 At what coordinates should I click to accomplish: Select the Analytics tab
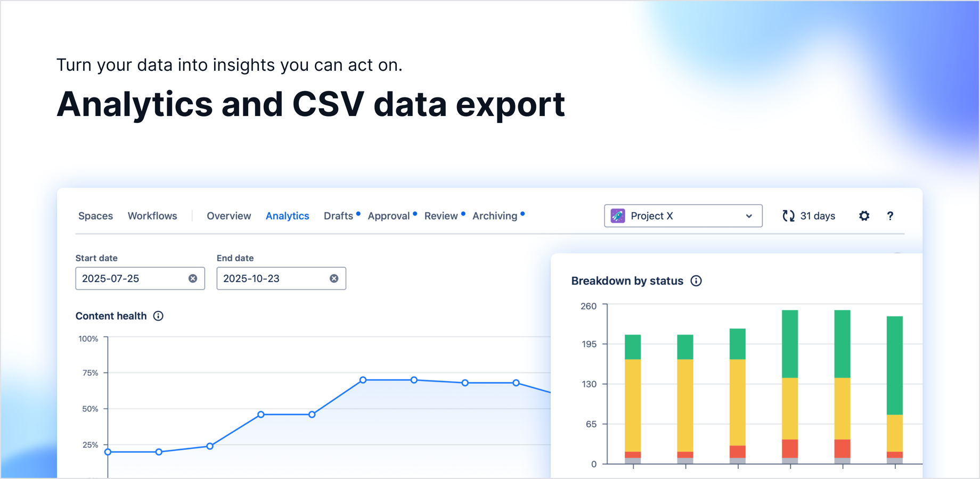pyautogui.click(x=287, y=216)
